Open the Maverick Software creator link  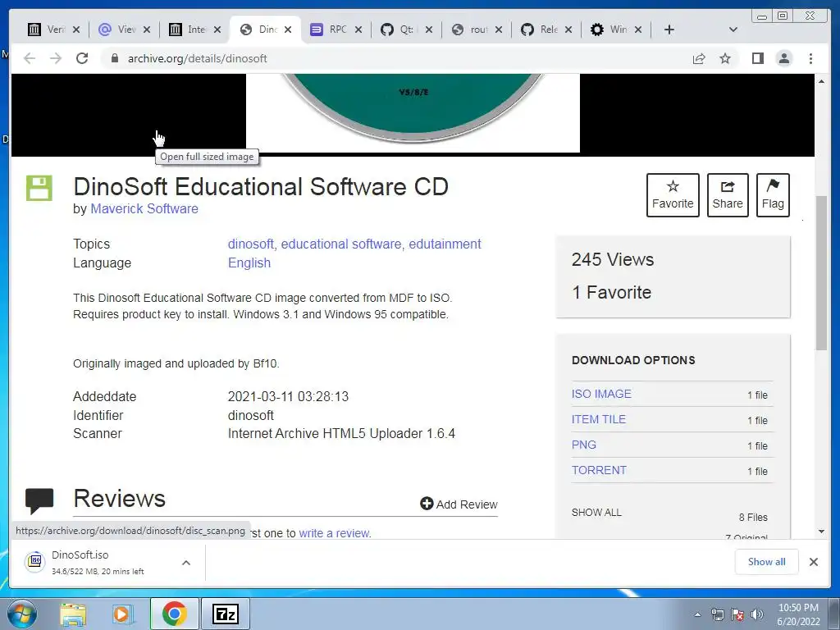click(144, 208)
